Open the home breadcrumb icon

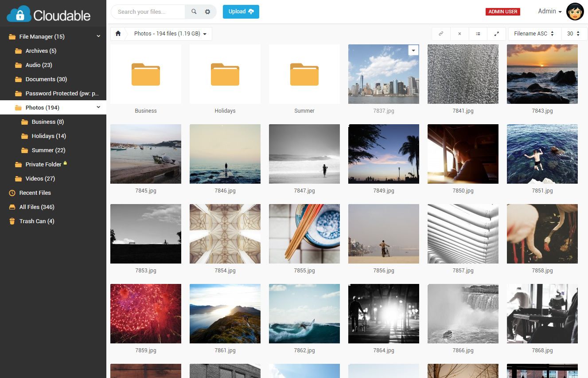point(118,33)
